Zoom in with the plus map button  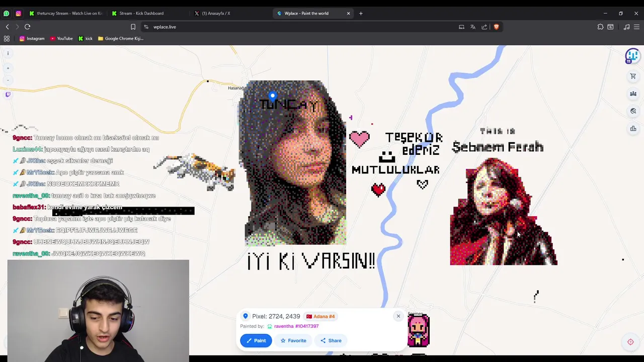[8, 68]
